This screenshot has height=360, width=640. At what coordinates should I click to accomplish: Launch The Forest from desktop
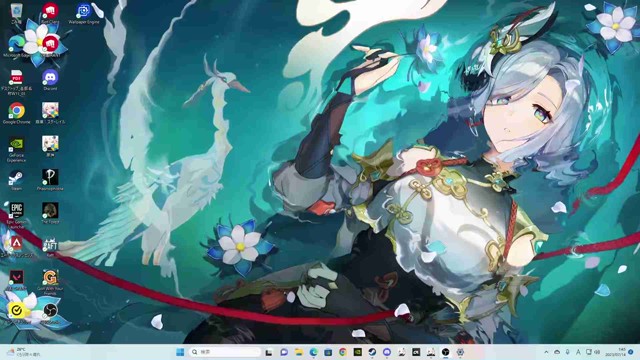point(50,213)
